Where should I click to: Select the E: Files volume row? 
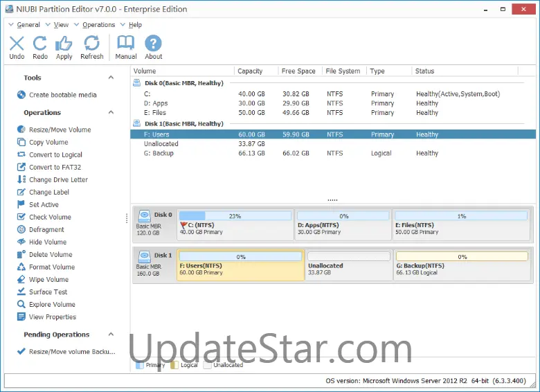(x=333, y=113)
